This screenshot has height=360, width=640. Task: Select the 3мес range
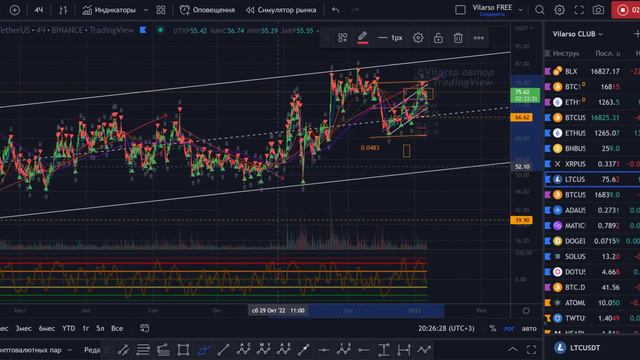(x=23, y=328)
